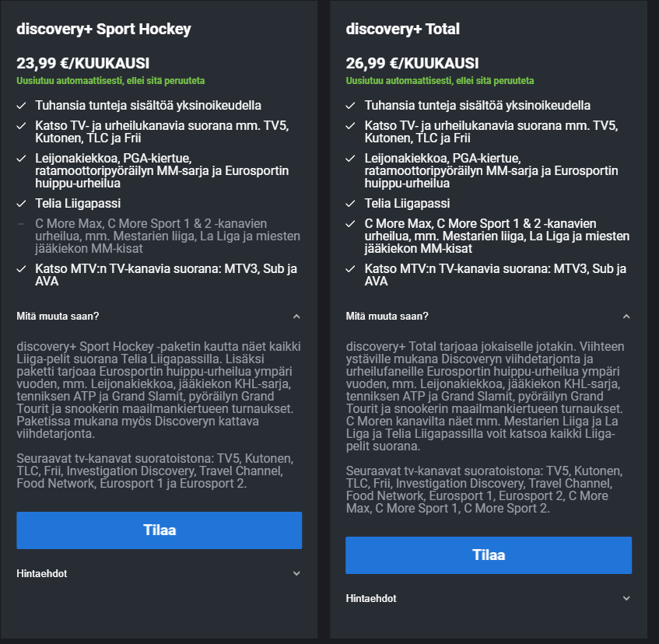The width and height of the screenshot is (659, 644).
Task: Expand Hintaehdot chevron under Total plan
Action: pyautogui.click(x=626, y=598)
